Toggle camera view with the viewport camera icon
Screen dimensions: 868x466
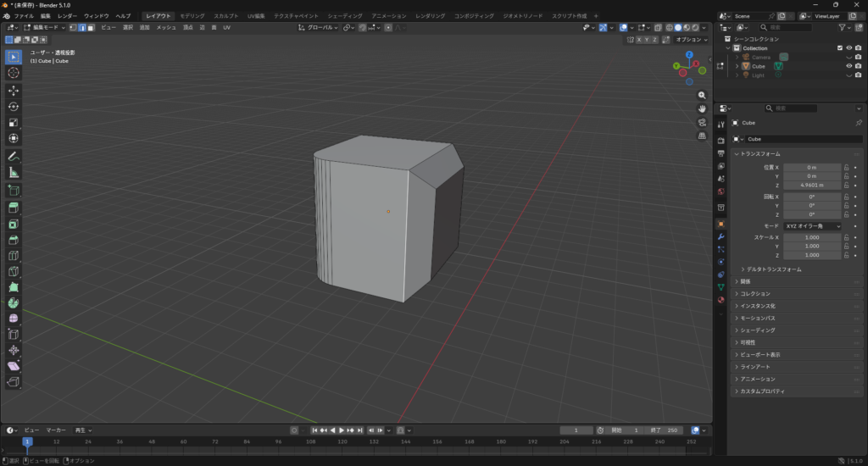click(x=702, y=122)
